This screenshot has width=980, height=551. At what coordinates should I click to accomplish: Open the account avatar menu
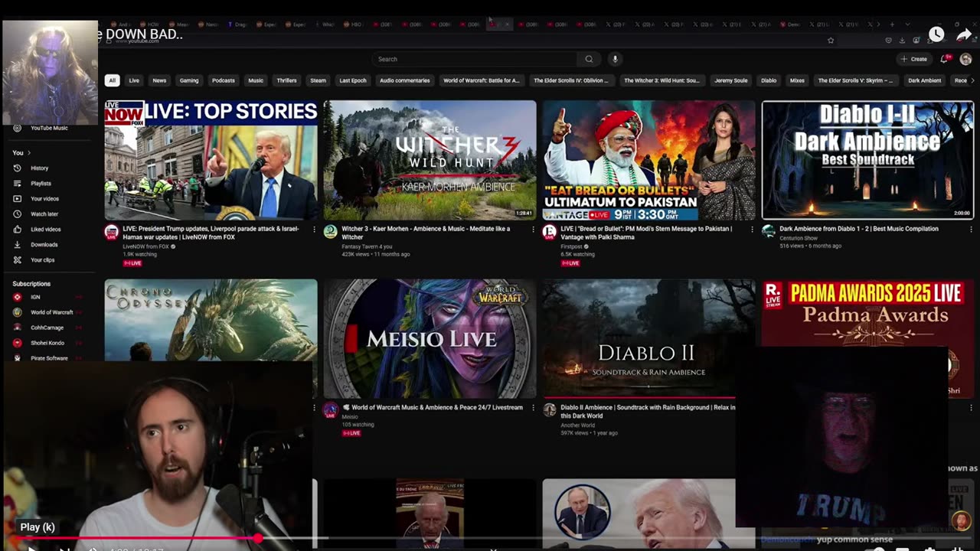tap(965, 59)
